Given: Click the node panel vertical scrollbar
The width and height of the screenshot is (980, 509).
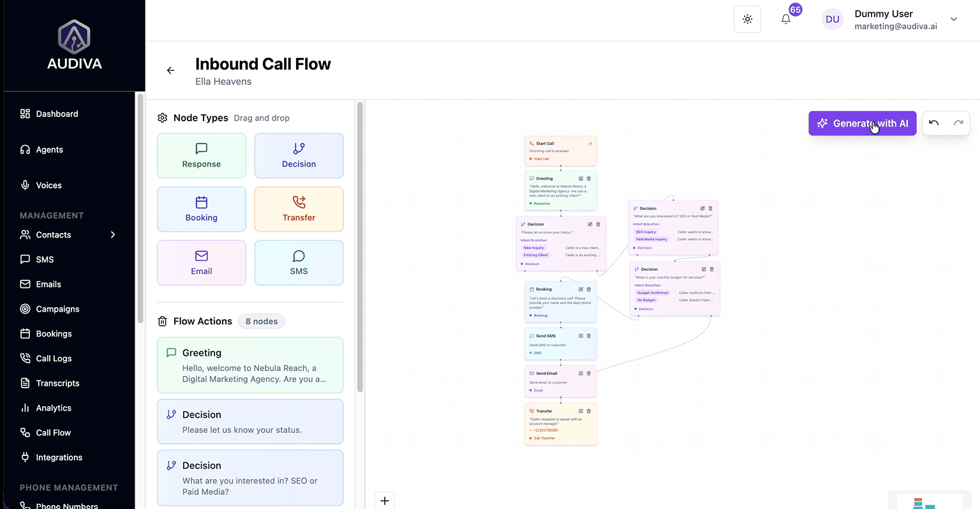Looking at the screenshot, I should pyautogui.click(x=360, y=247).
